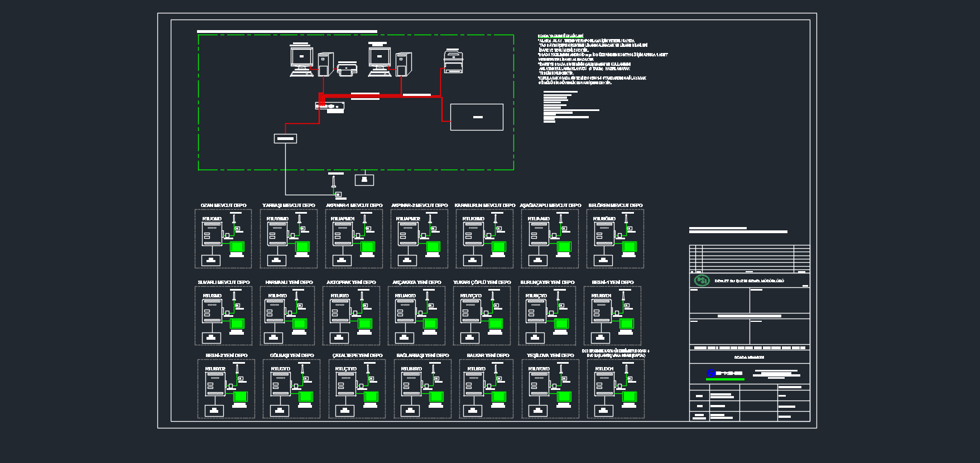
Task: Click the small printer between the workstations
Action: tap(347, 70)
